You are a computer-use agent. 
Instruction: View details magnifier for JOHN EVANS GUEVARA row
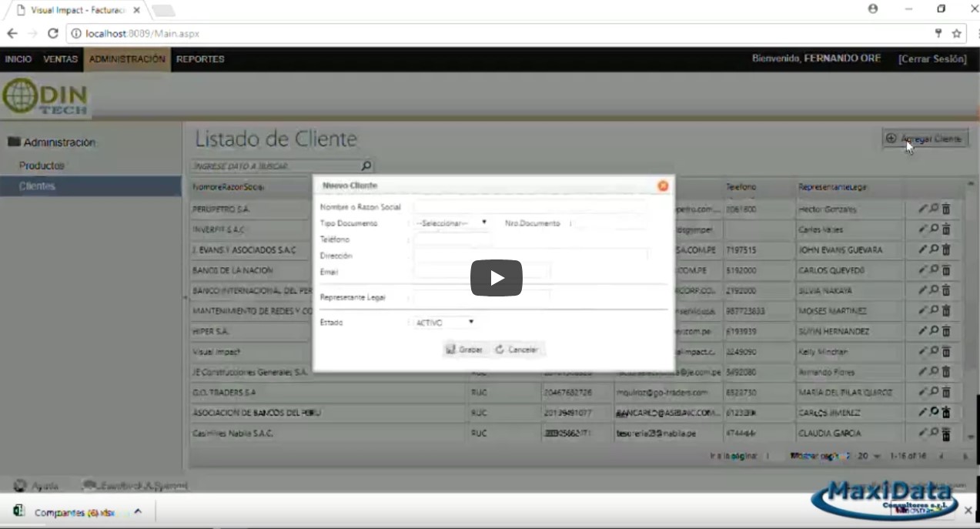[934, 249]
